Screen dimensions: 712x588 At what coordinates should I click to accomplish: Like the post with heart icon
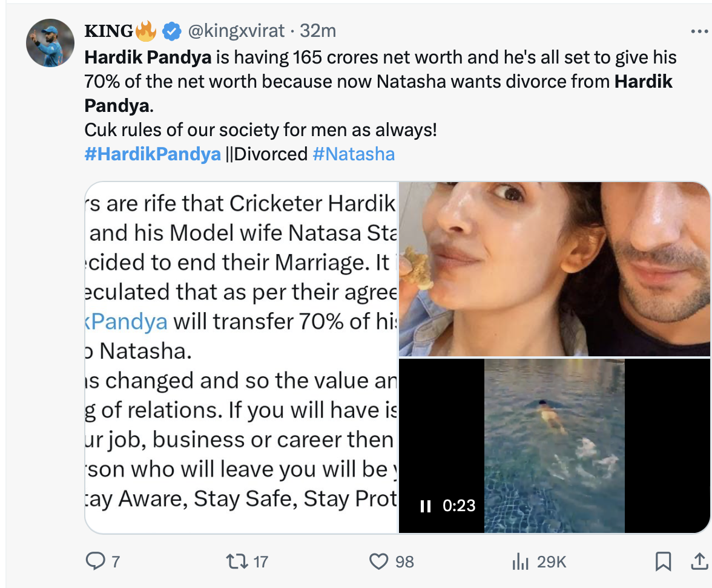(378, 561)
